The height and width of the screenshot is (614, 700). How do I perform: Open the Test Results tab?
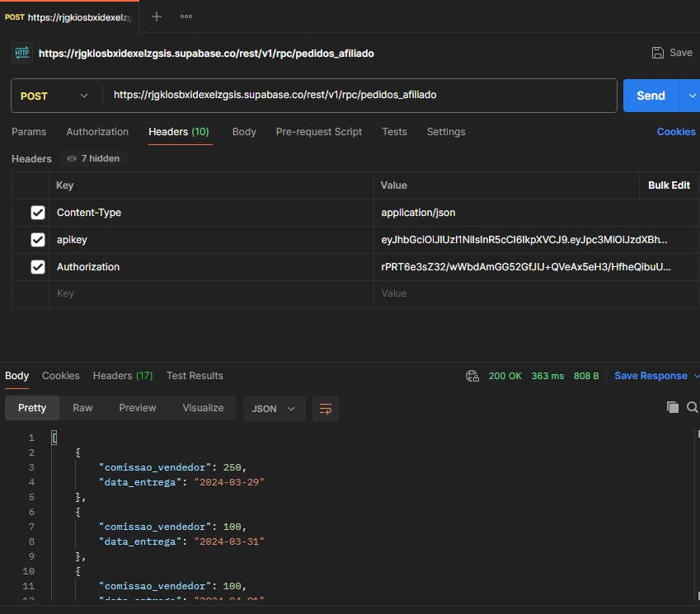coord(195,376)
